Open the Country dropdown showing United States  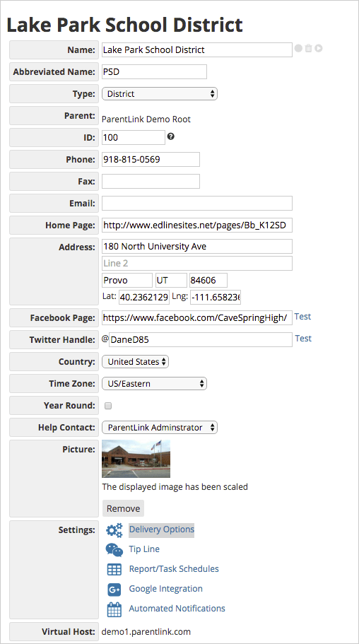(x=135, y=362)
